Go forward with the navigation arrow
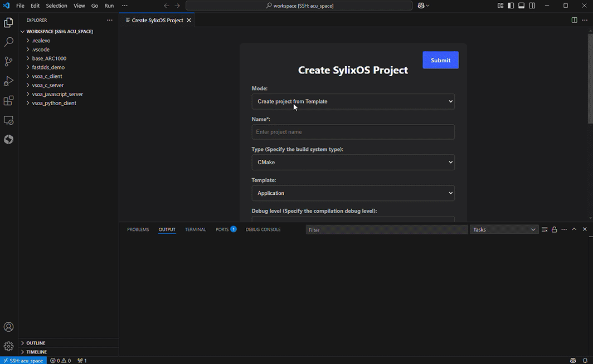This screenshot has height=364, width=593. pos(177,6)
